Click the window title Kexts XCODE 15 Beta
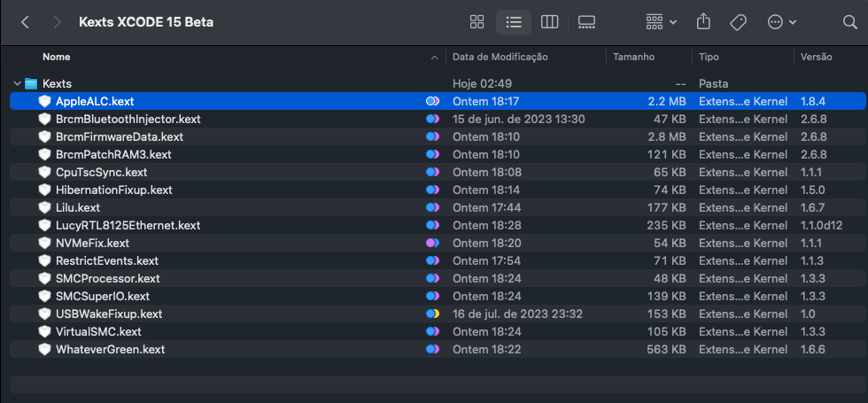 [x=146, y=22]
